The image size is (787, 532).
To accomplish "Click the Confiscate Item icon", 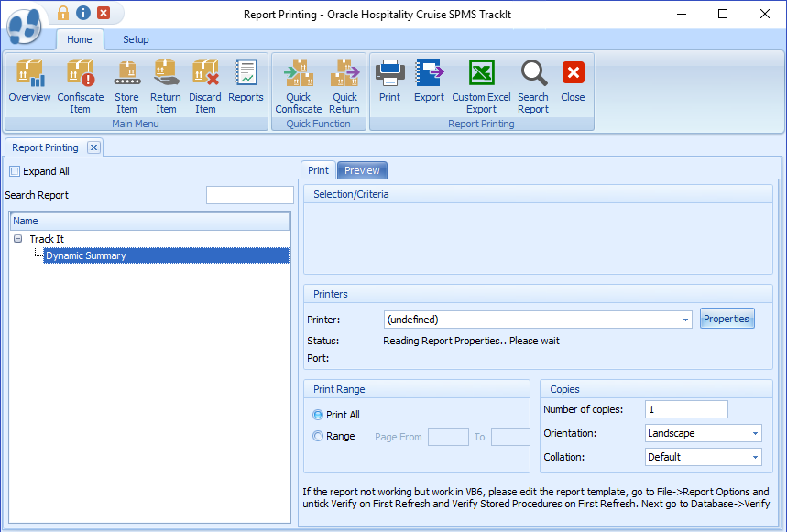I will pyautogui.click(x=81, y=86).
